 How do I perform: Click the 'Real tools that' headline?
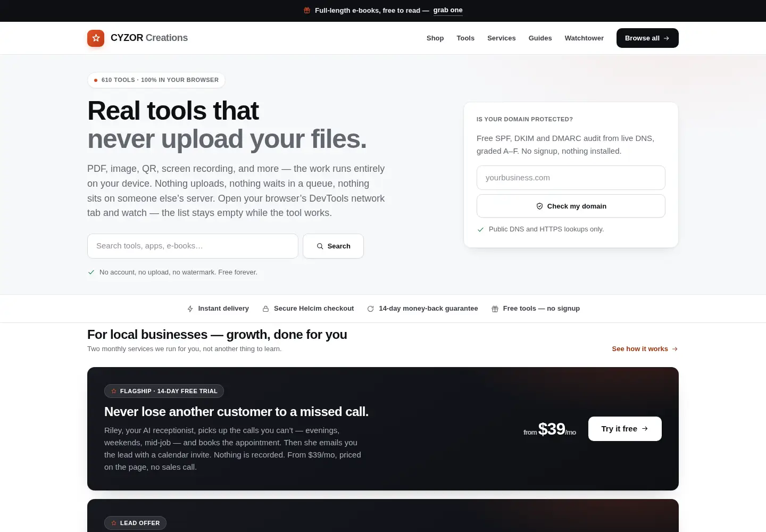click(173, 111)
